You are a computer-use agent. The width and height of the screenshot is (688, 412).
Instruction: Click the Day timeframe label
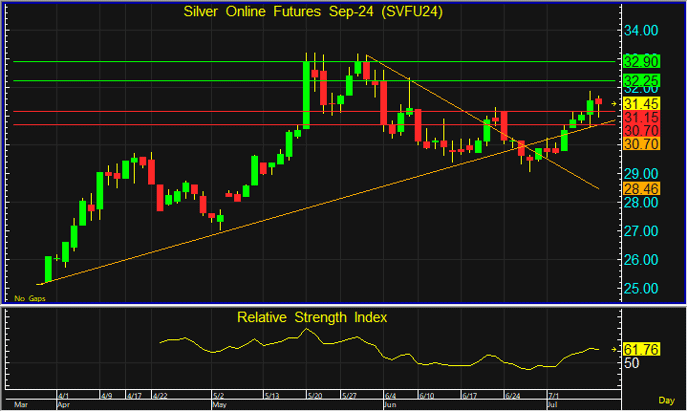click(666, 400)
